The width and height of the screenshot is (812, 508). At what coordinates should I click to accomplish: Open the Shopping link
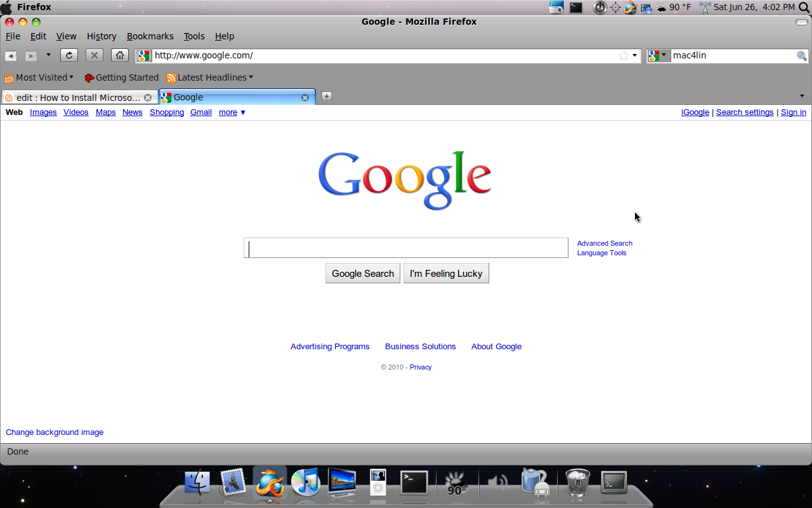[167, 112]
